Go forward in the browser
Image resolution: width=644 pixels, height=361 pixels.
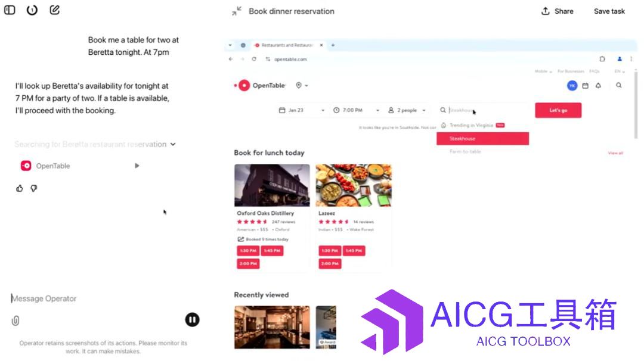(x=242, y=59)
